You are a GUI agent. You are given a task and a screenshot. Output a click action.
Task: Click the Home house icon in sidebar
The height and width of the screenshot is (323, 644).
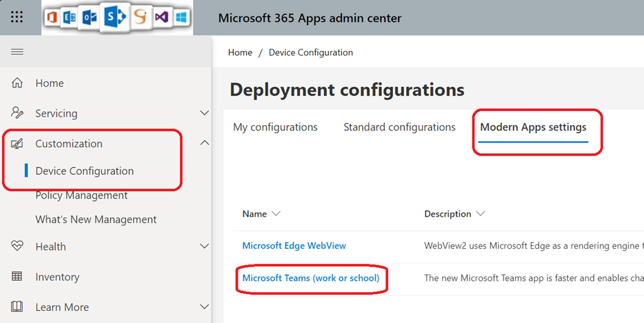[17, 83]
